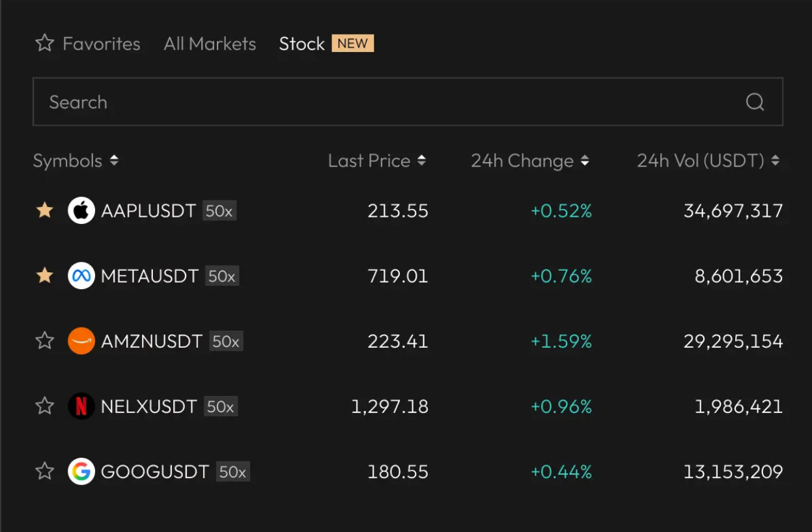Click the Meta logo beside METAUSDT

[81, 275]
